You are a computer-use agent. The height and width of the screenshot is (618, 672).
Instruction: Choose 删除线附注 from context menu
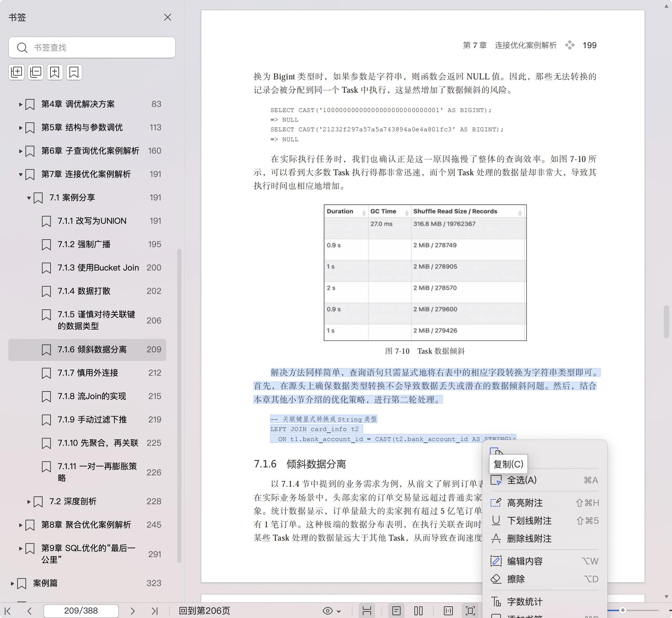[545, 539]
